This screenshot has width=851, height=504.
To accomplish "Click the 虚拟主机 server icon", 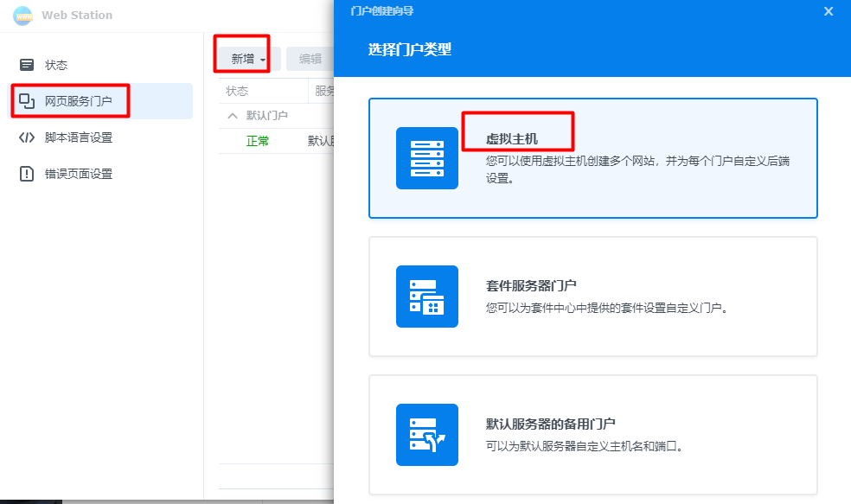I will [427, 158].
